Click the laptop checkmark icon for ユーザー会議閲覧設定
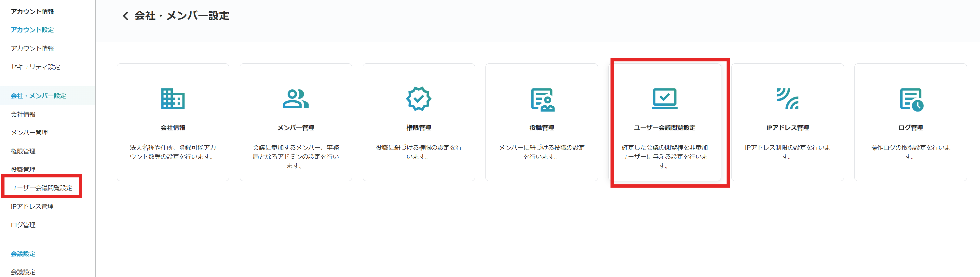Image resolution: width=980 pixels, height=277 pixels. (x=664, y=99)
